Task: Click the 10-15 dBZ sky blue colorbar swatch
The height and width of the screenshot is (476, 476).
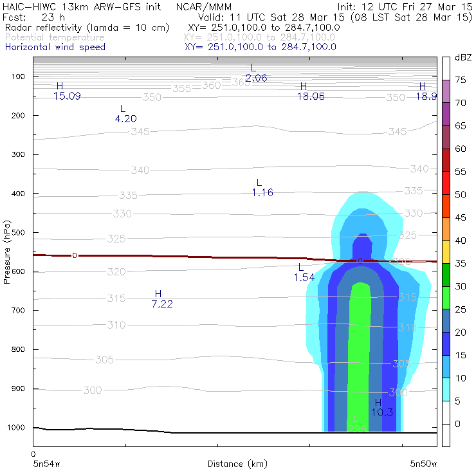Action: (x=446, y=367)
